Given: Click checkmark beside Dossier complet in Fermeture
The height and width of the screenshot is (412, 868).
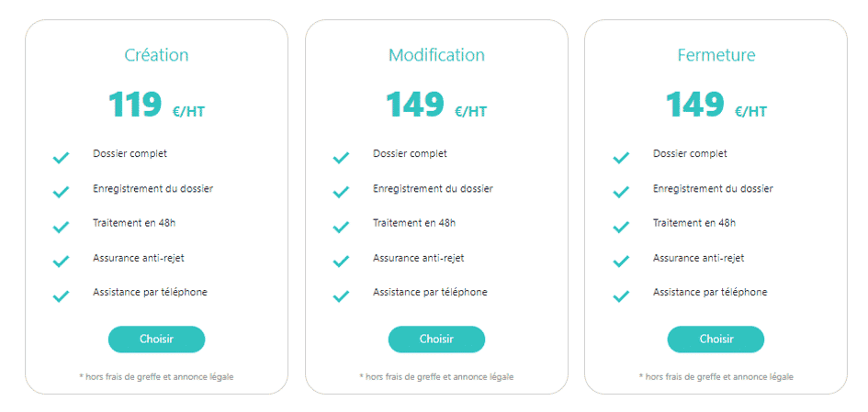Looking at the screenshot, I should point(621,158).
